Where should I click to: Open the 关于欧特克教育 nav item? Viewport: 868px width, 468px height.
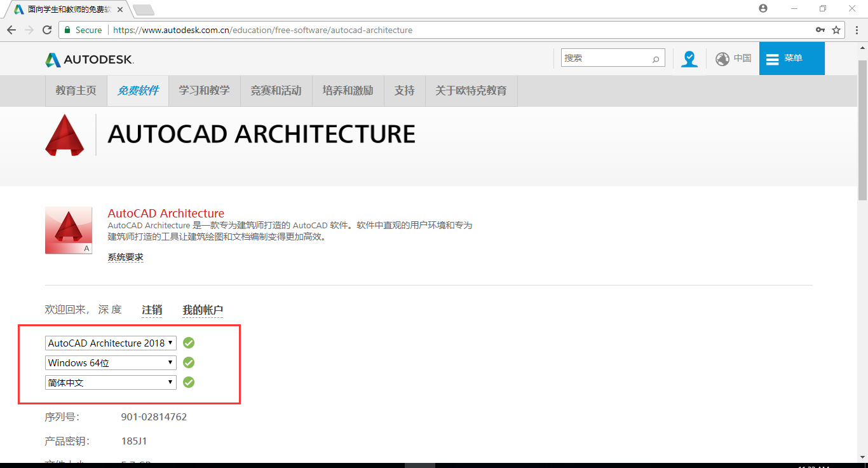(471, 91)
